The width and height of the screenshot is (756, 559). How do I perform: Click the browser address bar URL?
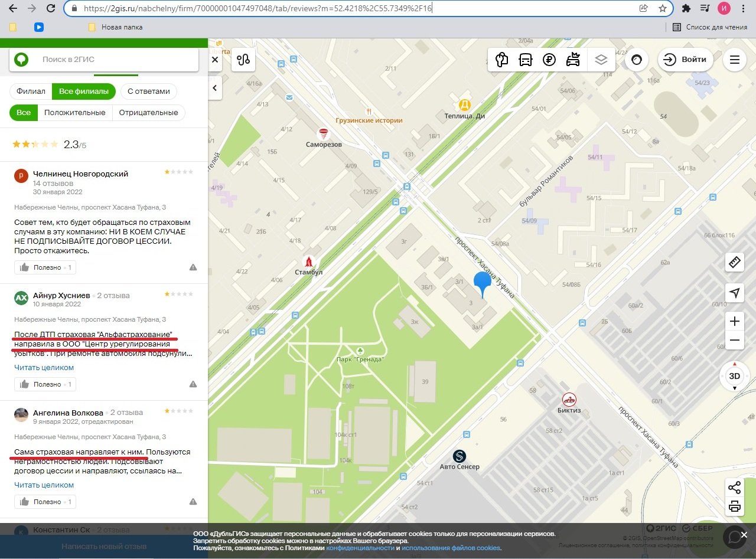click(x=259, y=8)
